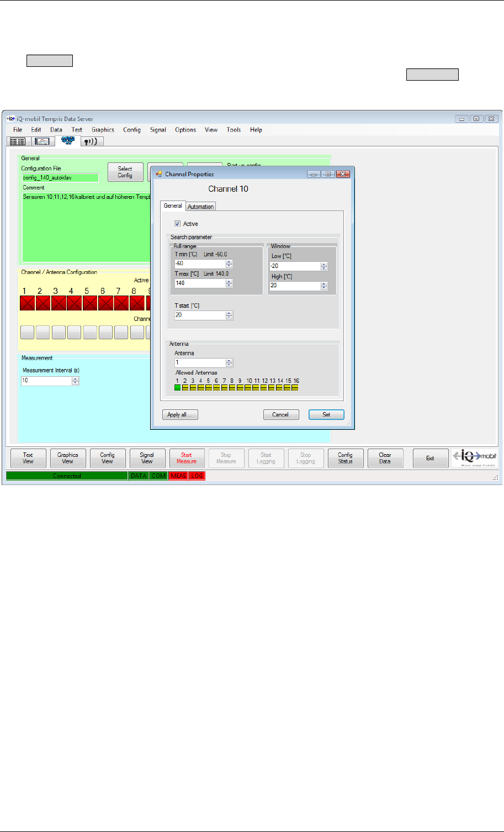504x832 pixels.
Task: Click the T min spinner arrows
Action: (x=229, y=264)
